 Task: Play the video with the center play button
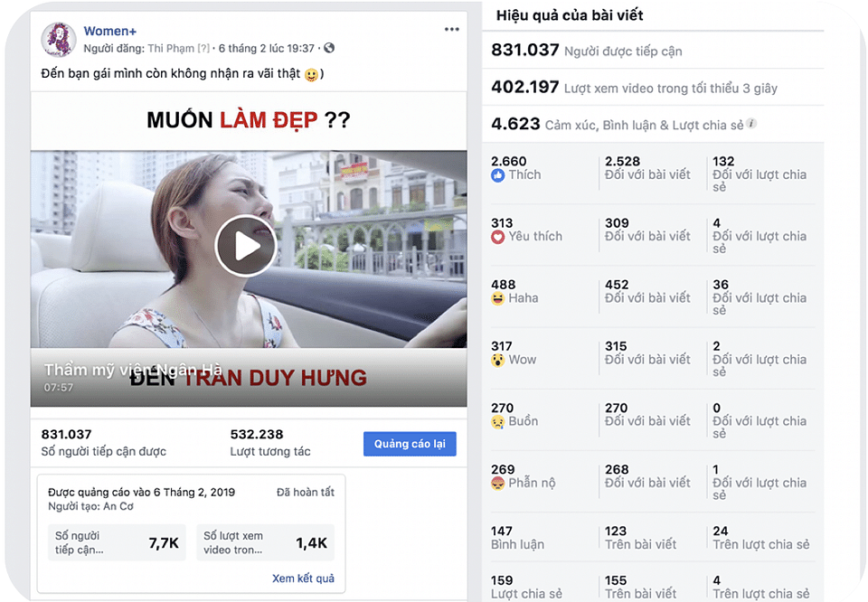pos(246,246)
